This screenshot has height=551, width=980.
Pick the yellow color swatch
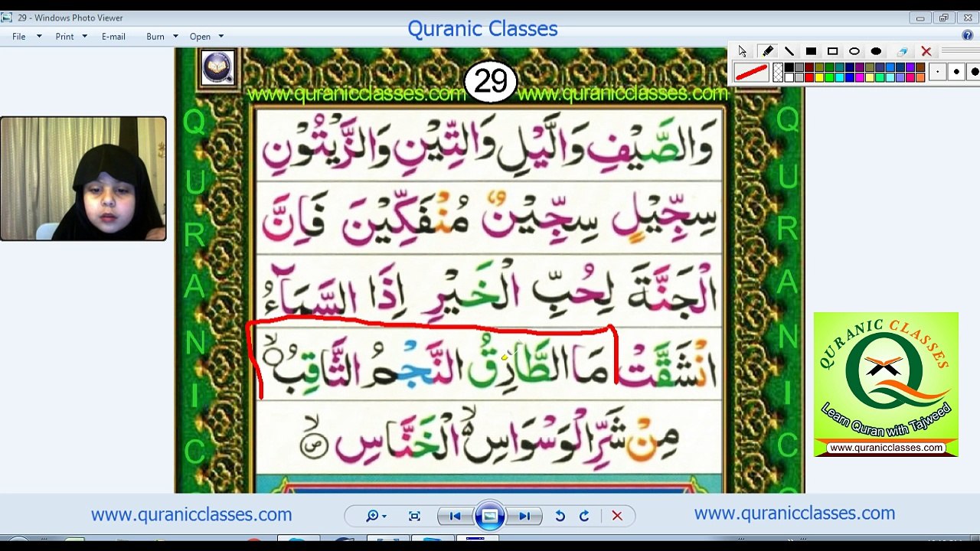pos(818,77)
